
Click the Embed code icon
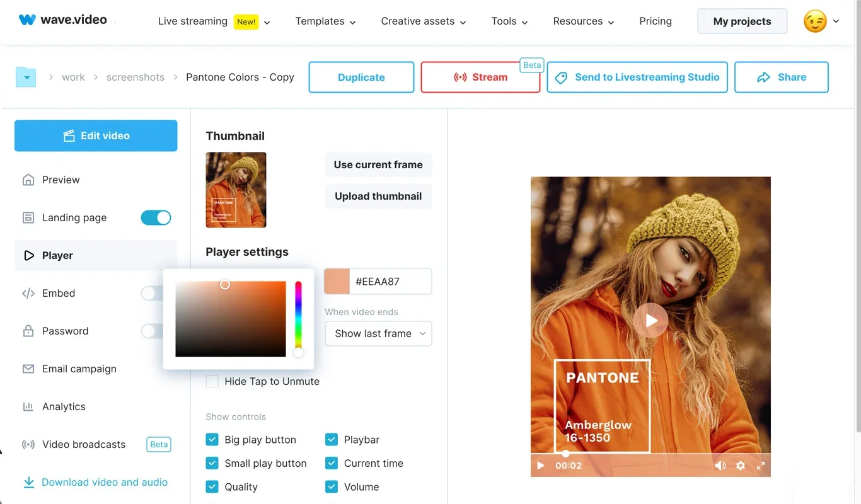pyautogui.click(x=28, y=293)
